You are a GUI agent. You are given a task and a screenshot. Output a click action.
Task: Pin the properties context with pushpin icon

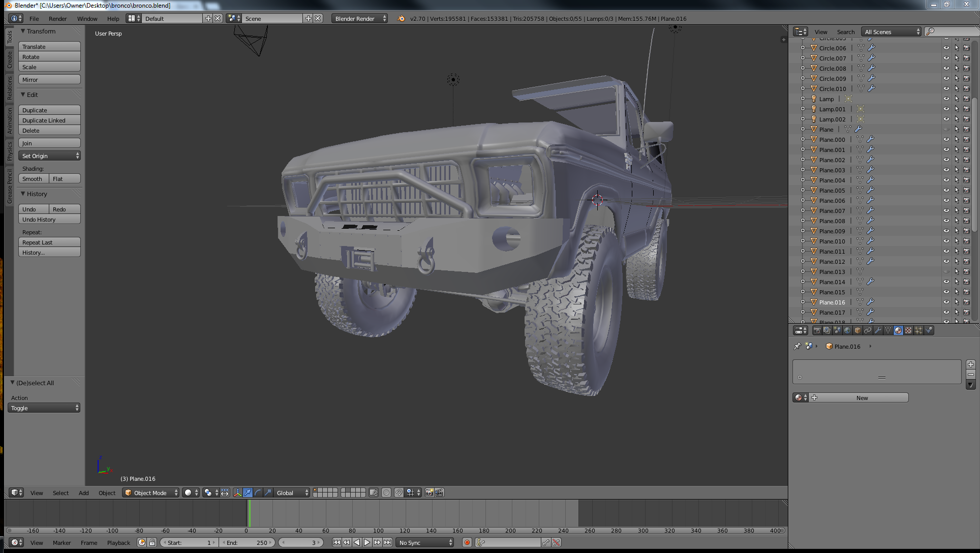pos(797,346)
